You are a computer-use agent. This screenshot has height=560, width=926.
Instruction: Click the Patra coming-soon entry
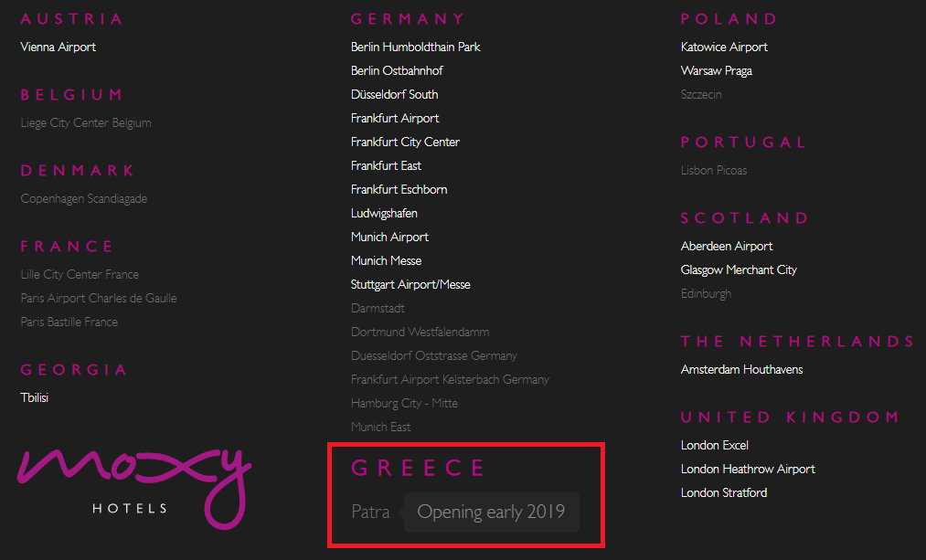(x=370, y=512)
